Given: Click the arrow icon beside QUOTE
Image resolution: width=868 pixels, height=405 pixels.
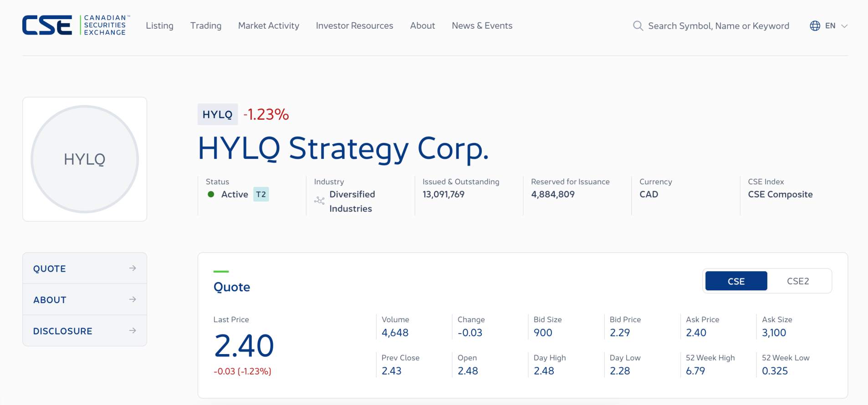Looking at the screenshot, I should coord(133,268).
